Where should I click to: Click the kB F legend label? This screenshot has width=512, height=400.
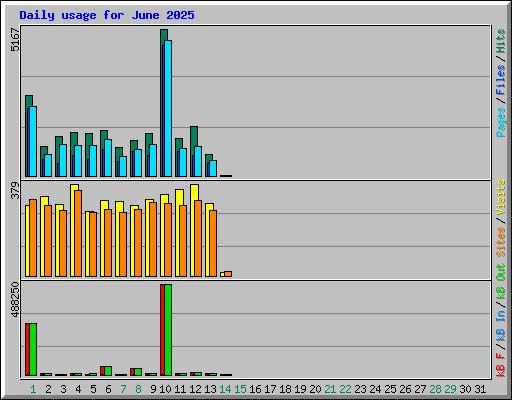[x=500, y=365]
